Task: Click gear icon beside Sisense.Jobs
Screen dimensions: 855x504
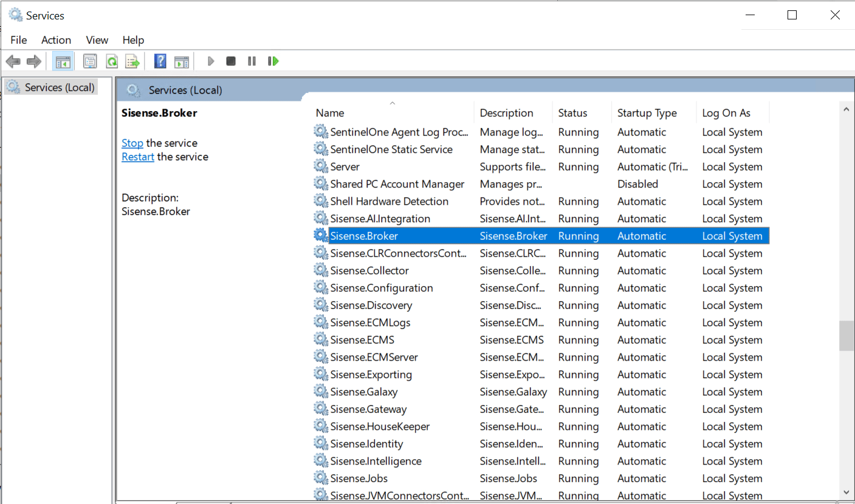Action: [x=320, y=478]
